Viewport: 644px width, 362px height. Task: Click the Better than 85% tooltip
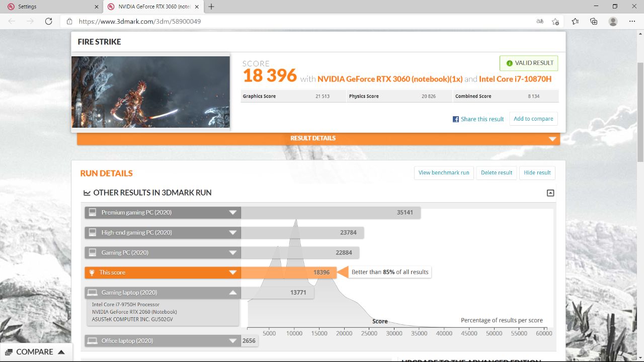[390, 272]
